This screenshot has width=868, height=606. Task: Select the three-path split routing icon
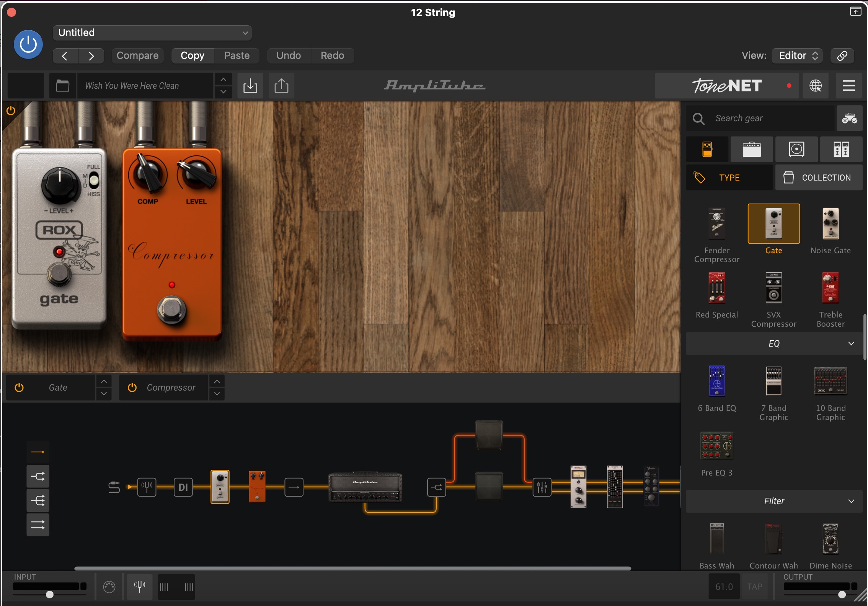click(38, 500)
